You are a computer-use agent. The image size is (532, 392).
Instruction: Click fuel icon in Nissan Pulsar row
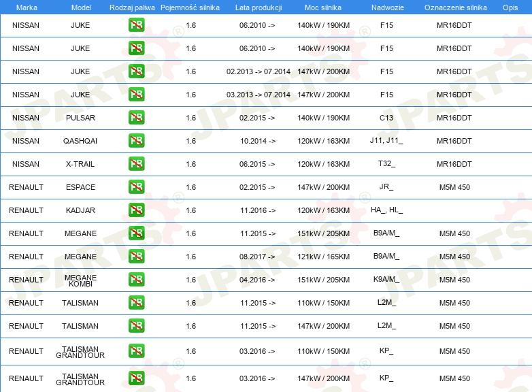(136, 118)
